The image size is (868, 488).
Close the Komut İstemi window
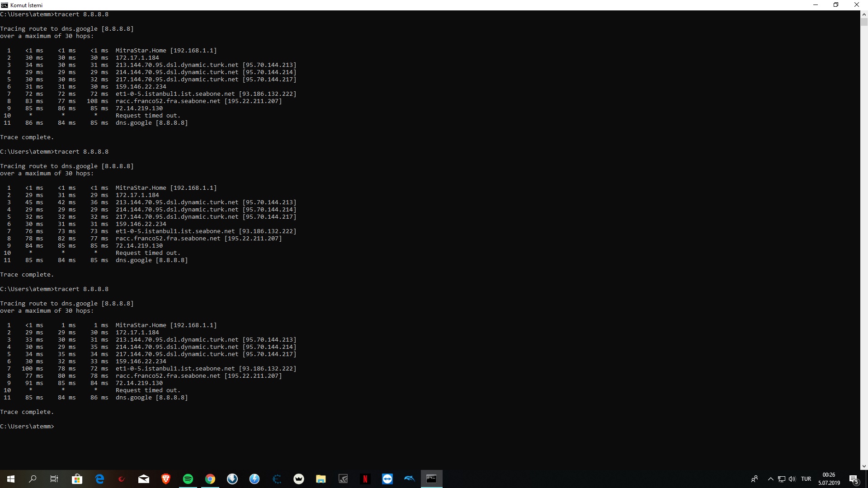click(857, 5)
